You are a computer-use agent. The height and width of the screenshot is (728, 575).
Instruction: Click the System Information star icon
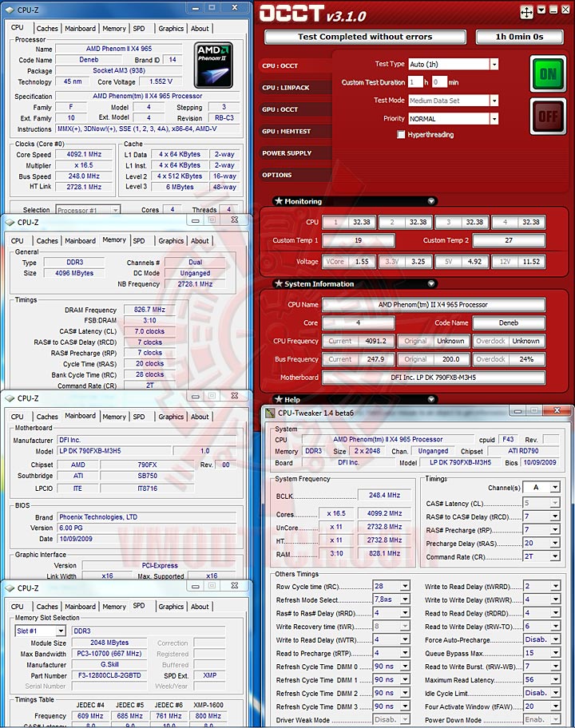[279, 283]
